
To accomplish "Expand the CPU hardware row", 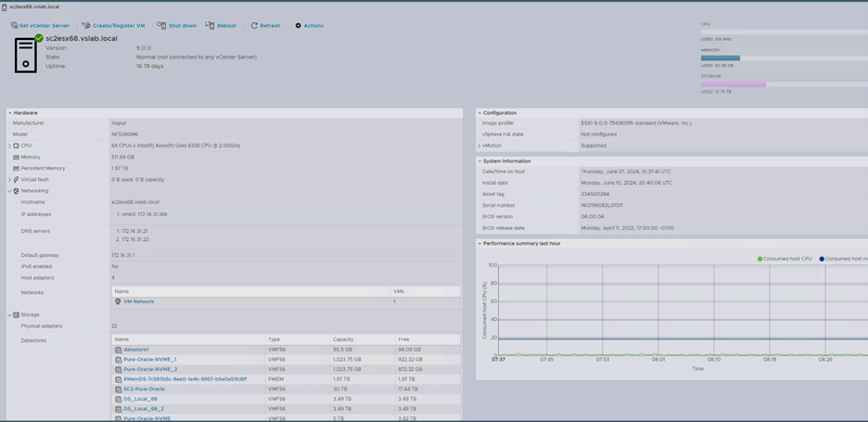I will 10,146.
